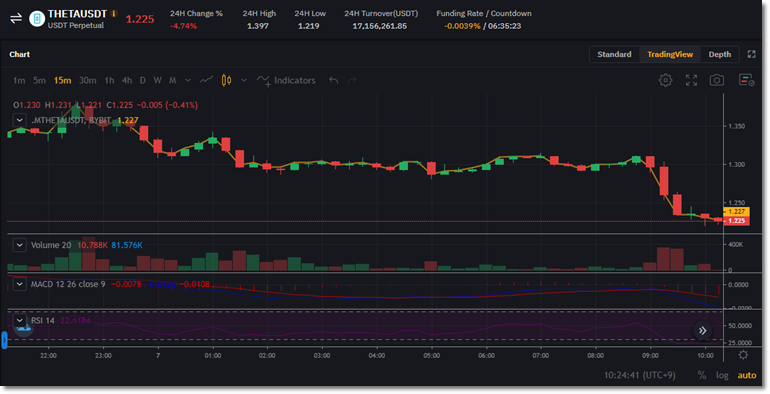
Task: Click the THETAUSDT pair name
Action: (x=77, y=14)
